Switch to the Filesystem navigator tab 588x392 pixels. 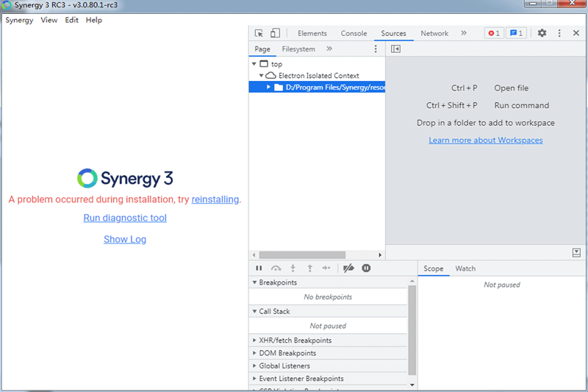point(298,49)
